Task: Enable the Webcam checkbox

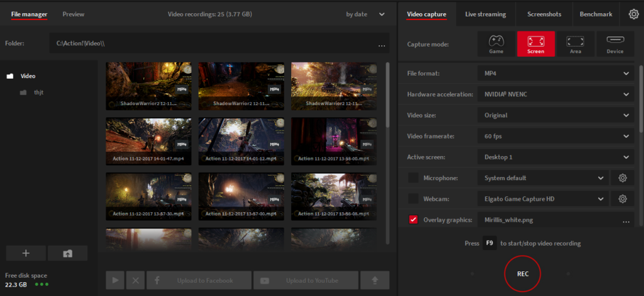Action: pyautogui.click(x=413, y=199)
